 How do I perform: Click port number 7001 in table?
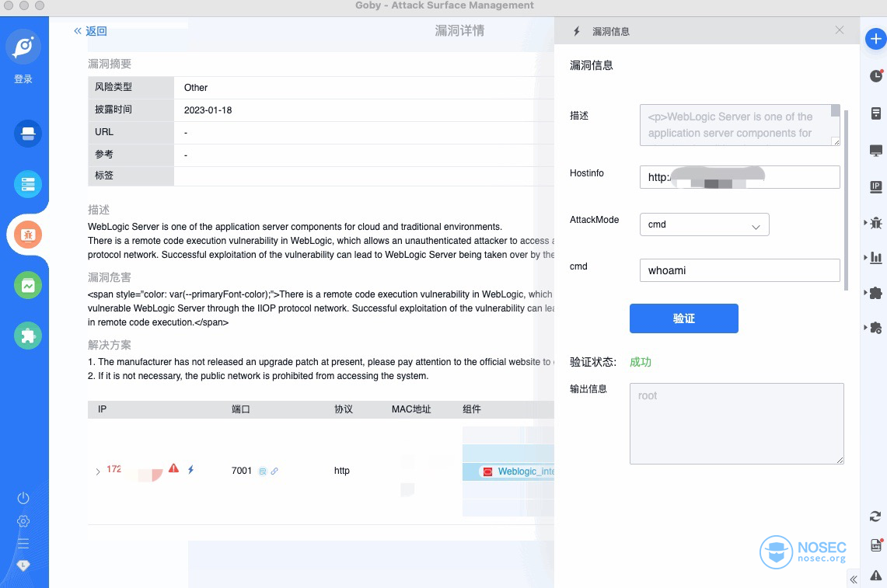(x=242, y=471)
